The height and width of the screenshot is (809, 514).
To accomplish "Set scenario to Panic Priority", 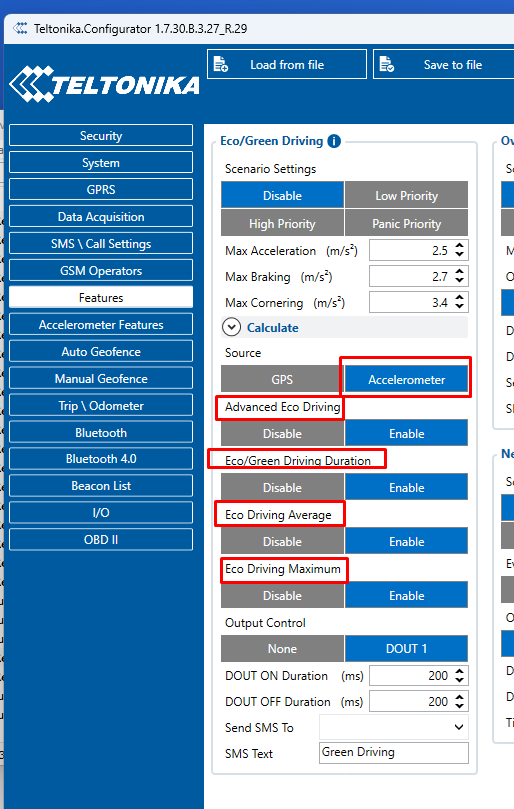I will point(406,223).
